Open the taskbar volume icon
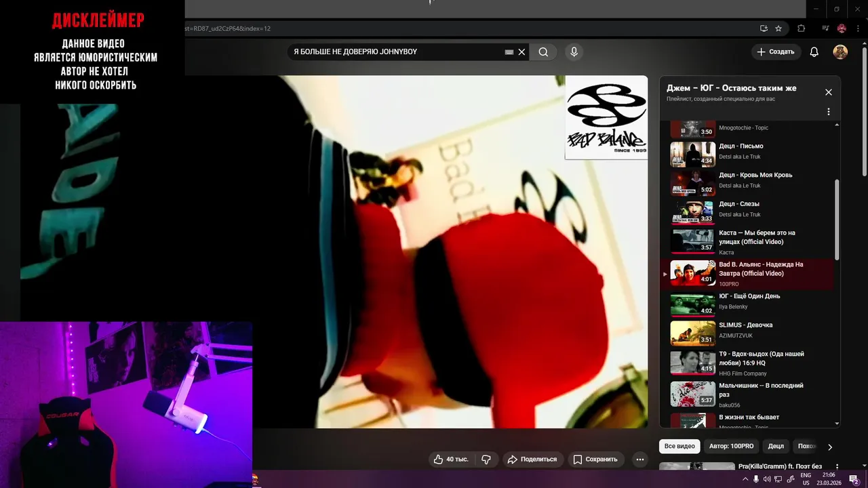The image size is (868, 488). [x=767, y=479]
